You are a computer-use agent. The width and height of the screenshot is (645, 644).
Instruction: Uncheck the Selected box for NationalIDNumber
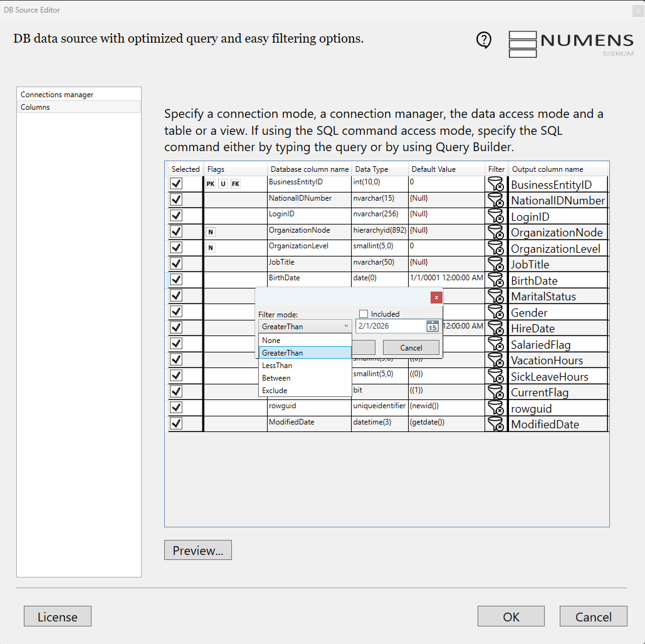coord(176,199)
